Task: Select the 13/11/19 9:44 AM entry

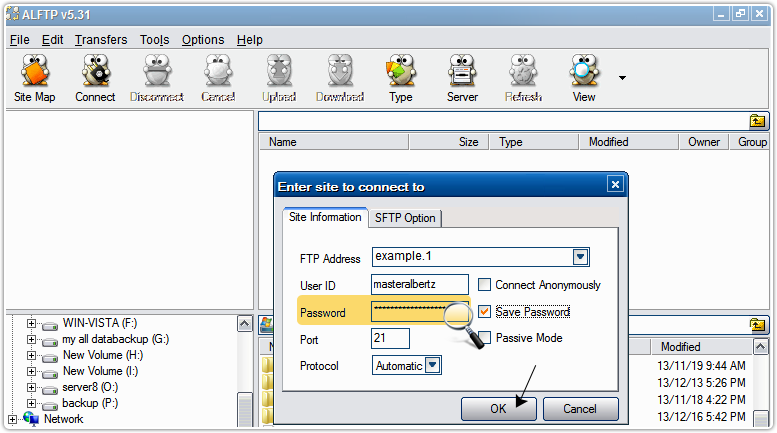Action: [701, 366]
